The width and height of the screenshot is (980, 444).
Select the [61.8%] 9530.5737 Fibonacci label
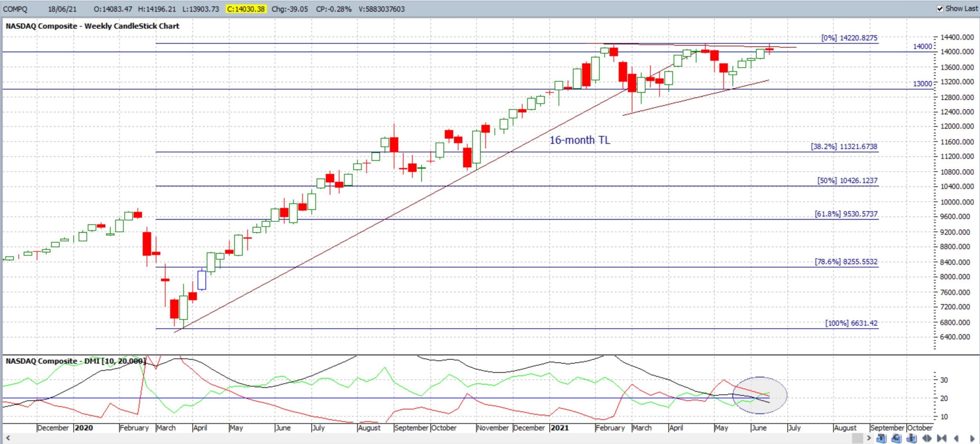click(x=846, y=214)
